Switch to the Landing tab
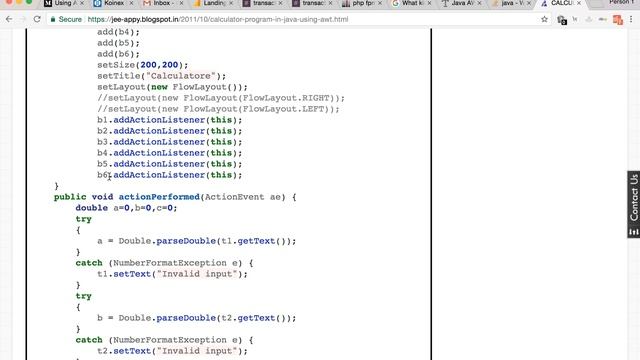Screen dimensions: 640x360 tap(213, 3)
